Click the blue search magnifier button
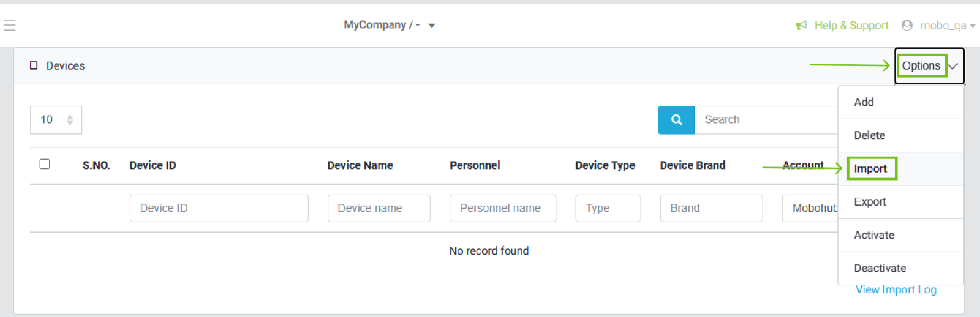This screenshot has width=980, height=317. pyautogui.click(x=676, y=120)
